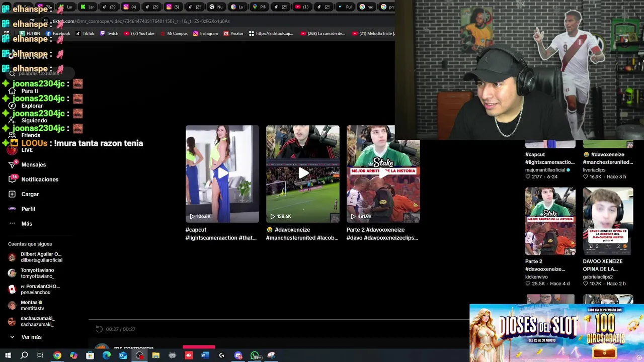Open Mi Campus bookmark
644x362 pixels.
[174, 34]
